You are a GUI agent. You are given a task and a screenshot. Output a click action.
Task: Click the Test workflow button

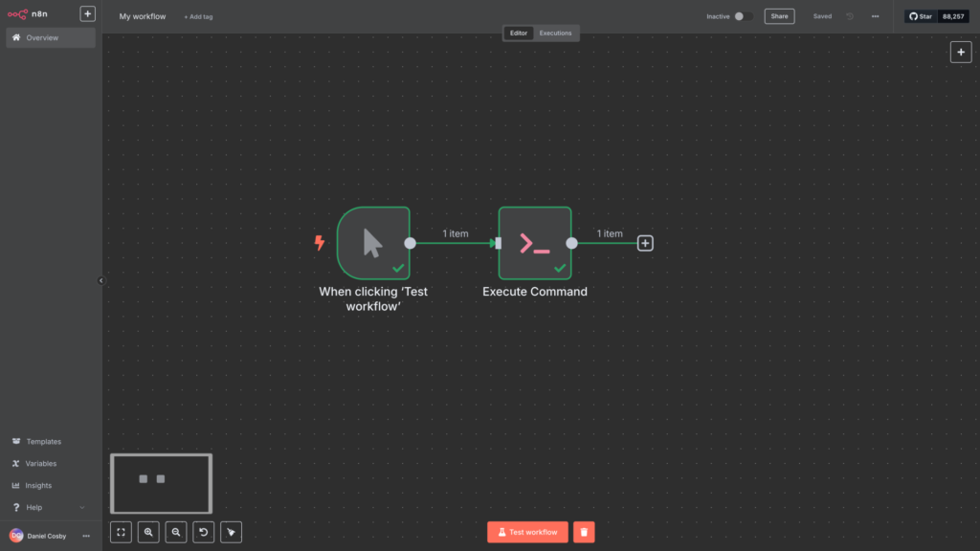click(527, 532)
